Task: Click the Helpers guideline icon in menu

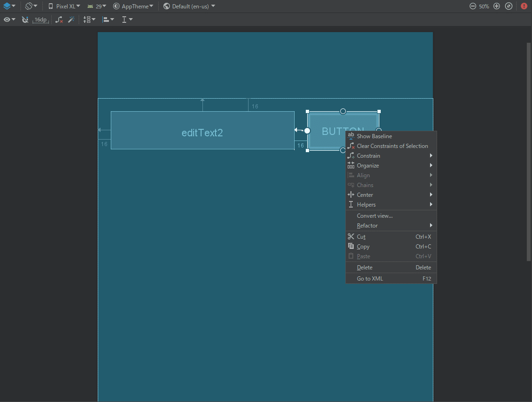Action: tap(351, 204)
